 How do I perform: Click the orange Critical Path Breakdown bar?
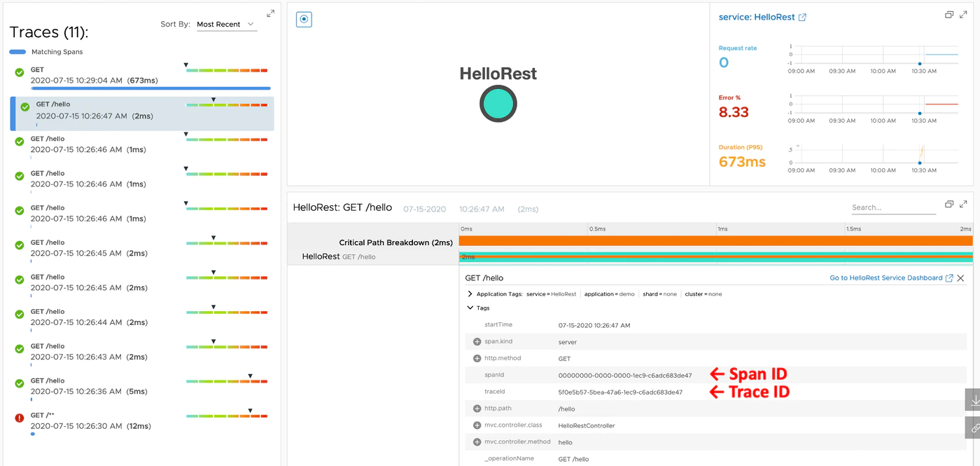pos(715,241)
